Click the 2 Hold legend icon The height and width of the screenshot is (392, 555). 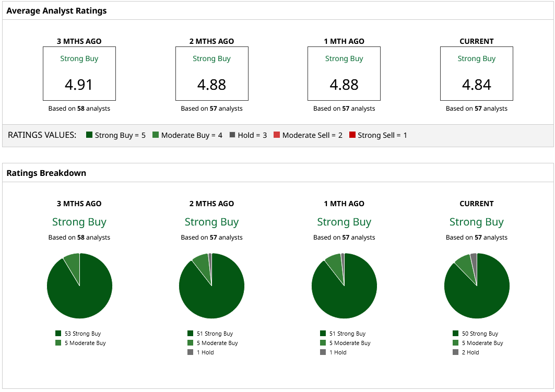[456, 352]
